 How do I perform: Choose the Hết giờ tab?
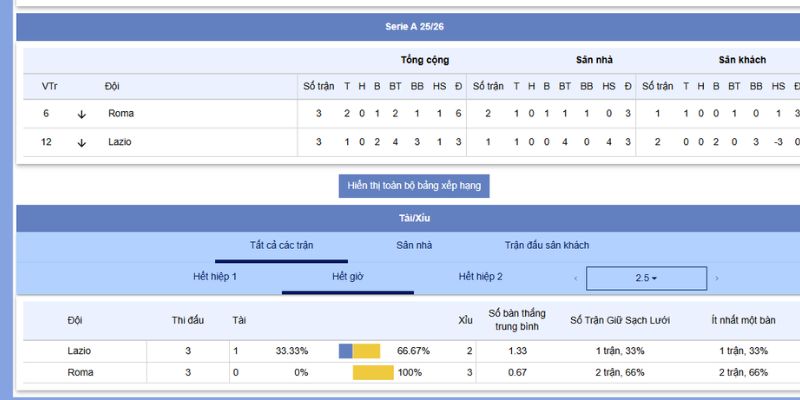click(347, 276)
